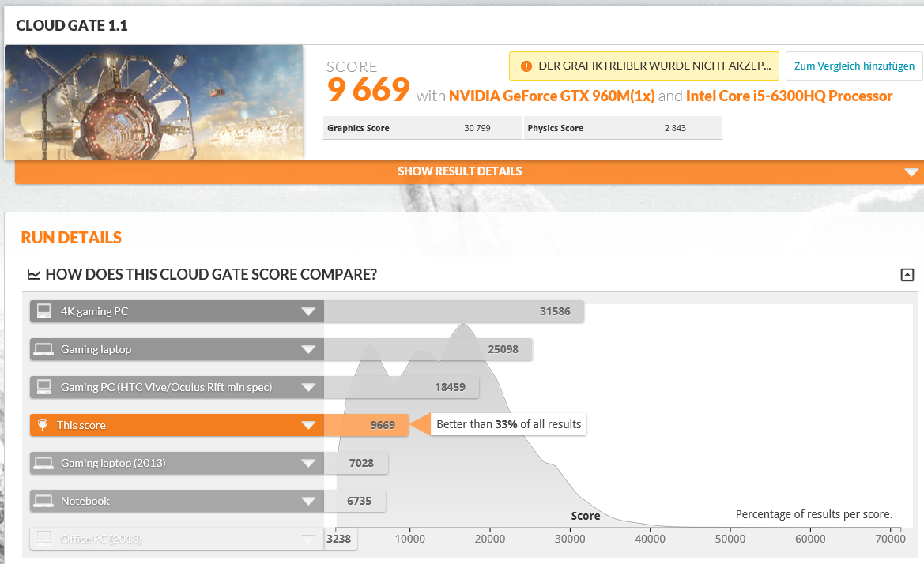Click the laptop icon beside Gaming laptop (2013)
924x564 pixels.
(43, 463)
